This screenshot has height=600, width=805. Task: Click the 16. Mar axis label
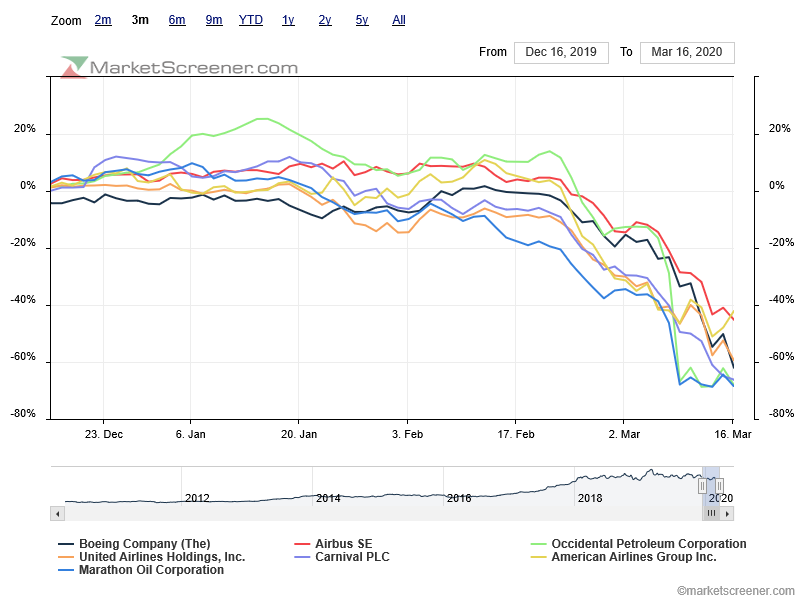tap(733, 434)
